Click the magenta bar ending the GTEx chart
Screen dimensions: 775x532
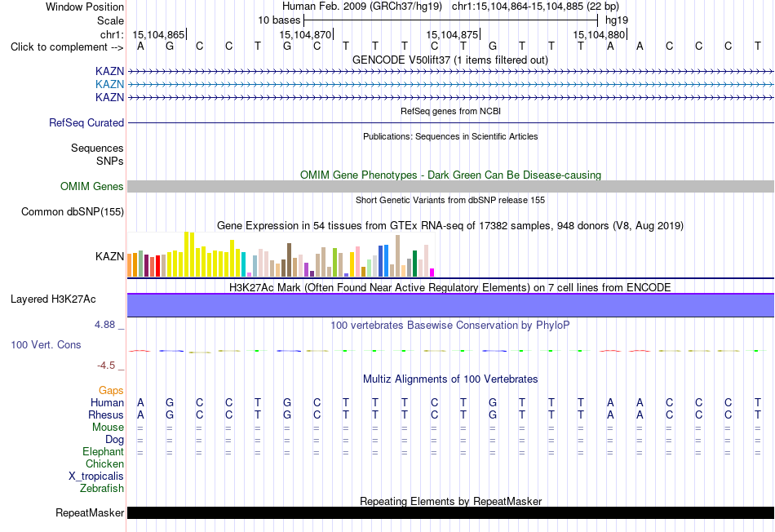432,273
